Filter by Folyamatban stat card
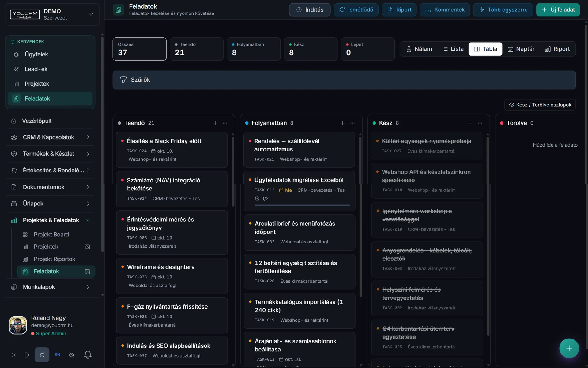Screen dimensions: 588x368 coord(253,49)
